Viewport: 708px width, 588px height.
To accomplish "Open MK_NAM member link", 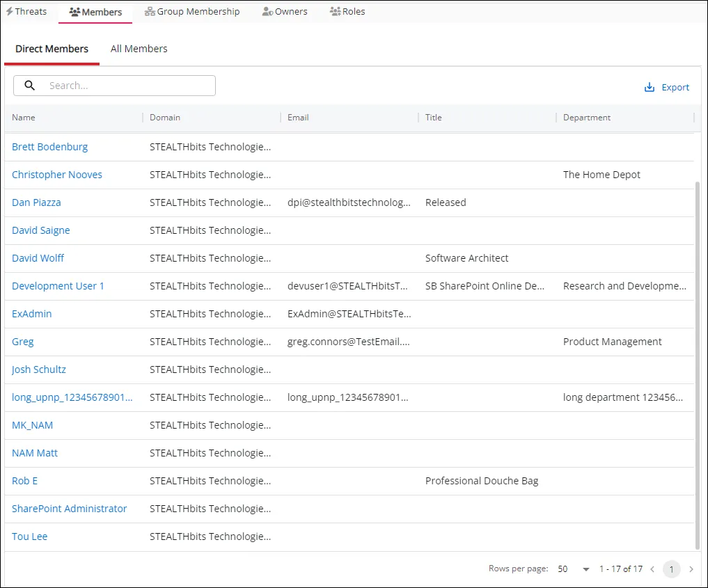I will coord(33,426).
